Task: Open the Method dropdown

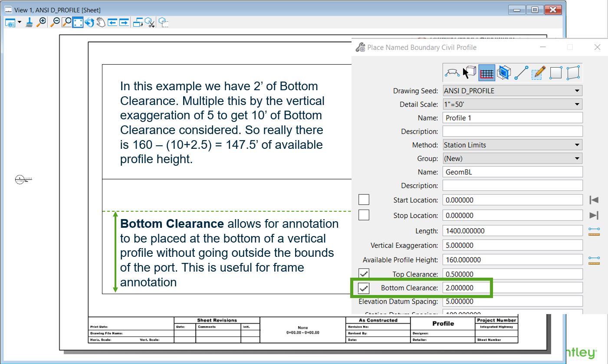Action: [x=513, y=145]
